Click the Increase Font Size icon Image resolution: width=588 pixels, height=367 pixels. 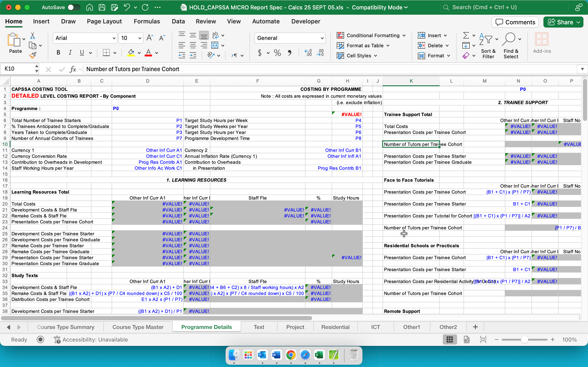tap(150, 38)
